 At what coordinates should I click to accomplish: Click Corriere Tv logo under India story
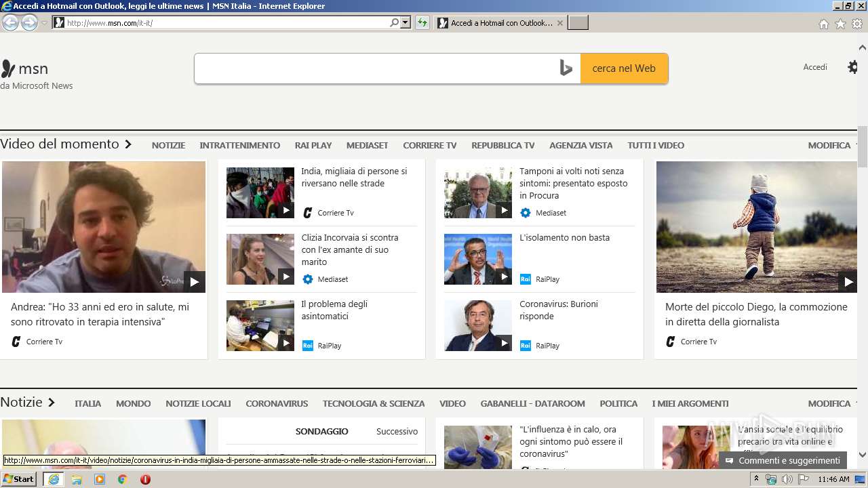308,213
